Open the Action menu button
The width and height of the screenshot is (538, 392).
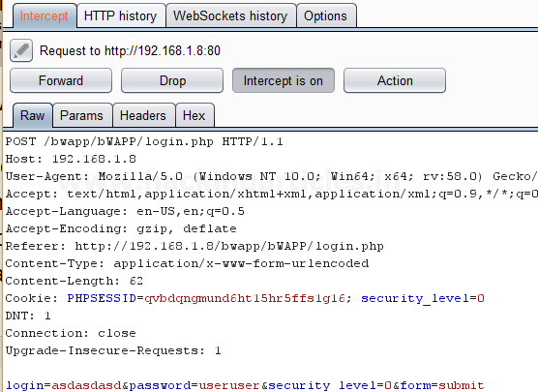coord(395,80)
